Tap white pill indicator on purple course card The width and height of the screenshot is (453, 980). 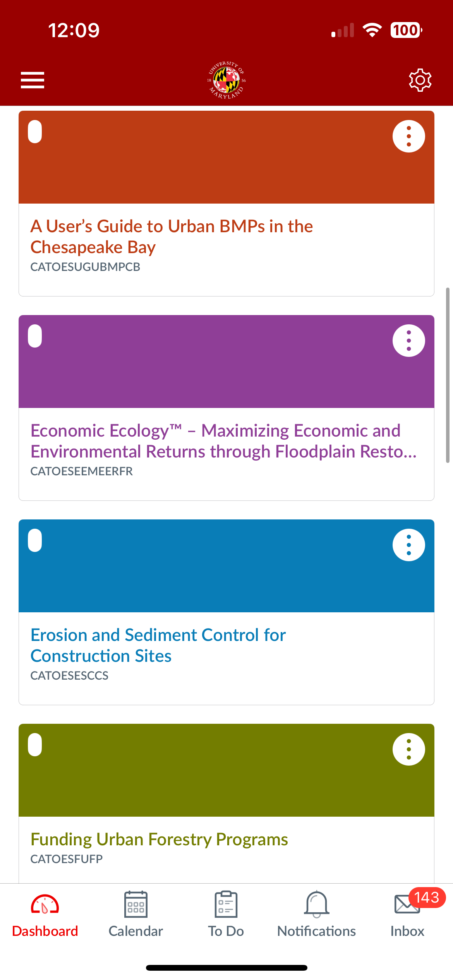35,336
